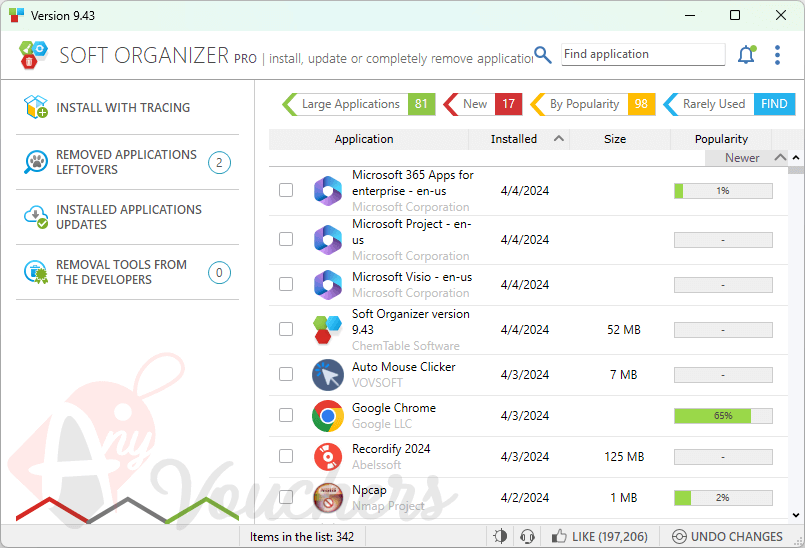805x548 pixels.
Task: Click the thumbs-up Like icon
Action: [x=559, y=536]
